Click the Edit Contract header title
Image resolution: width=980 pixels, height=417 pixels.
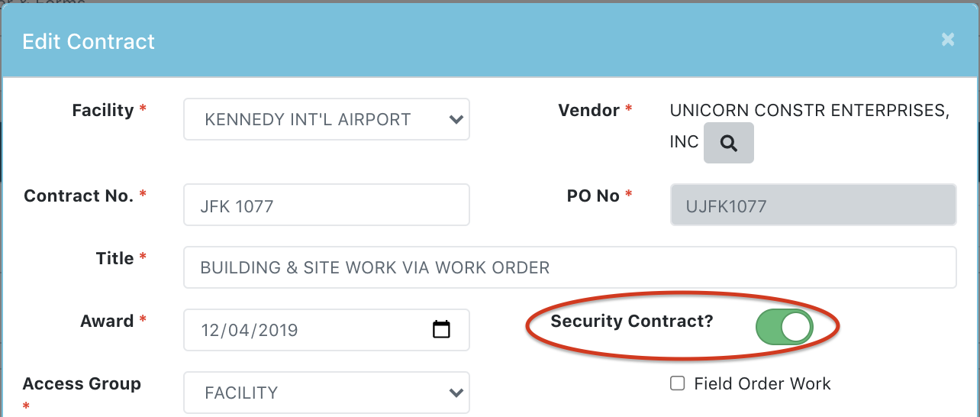[89, 41]
